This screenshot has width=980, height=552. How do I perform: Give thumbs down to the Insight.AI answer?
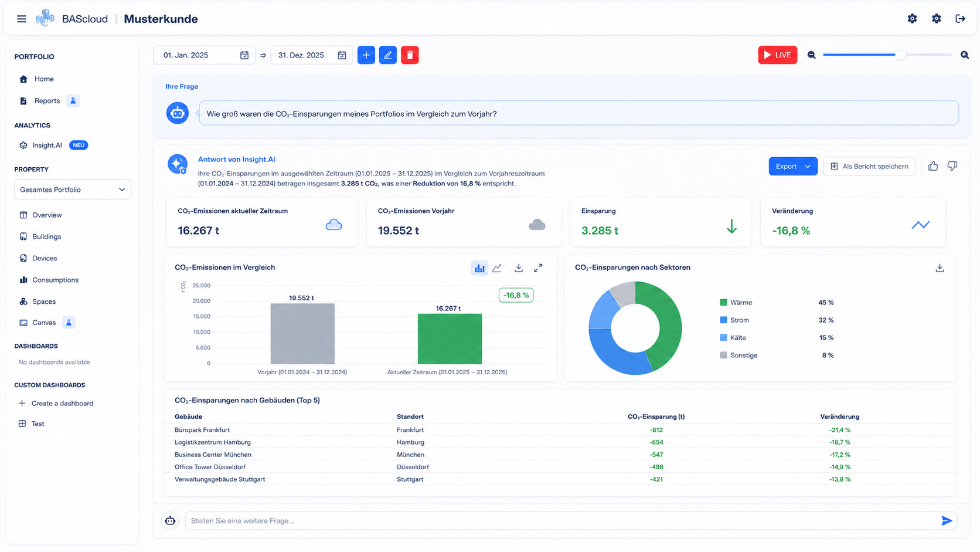coord(952,167)
